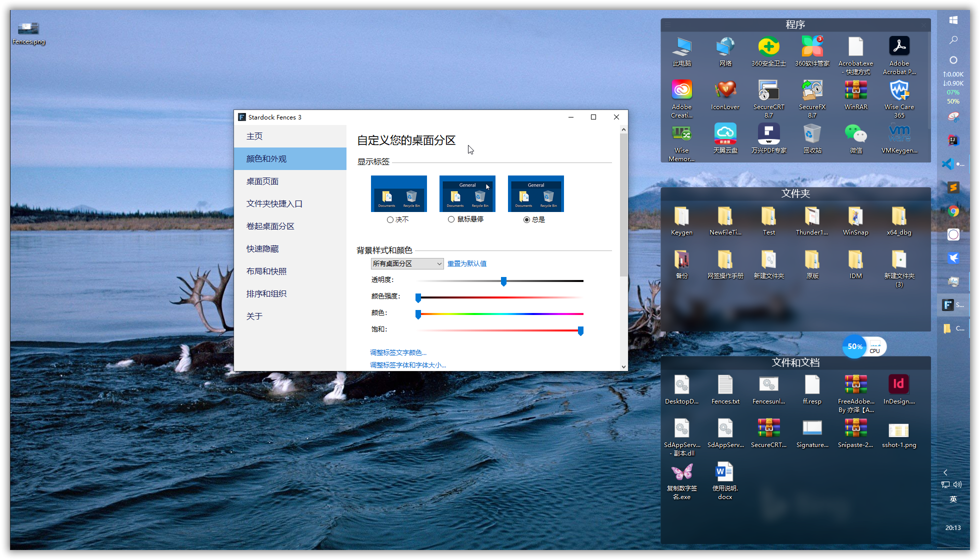The image size is (980, 560).
Task: Open 快速隐藏 settings
Action: (290, 248)
